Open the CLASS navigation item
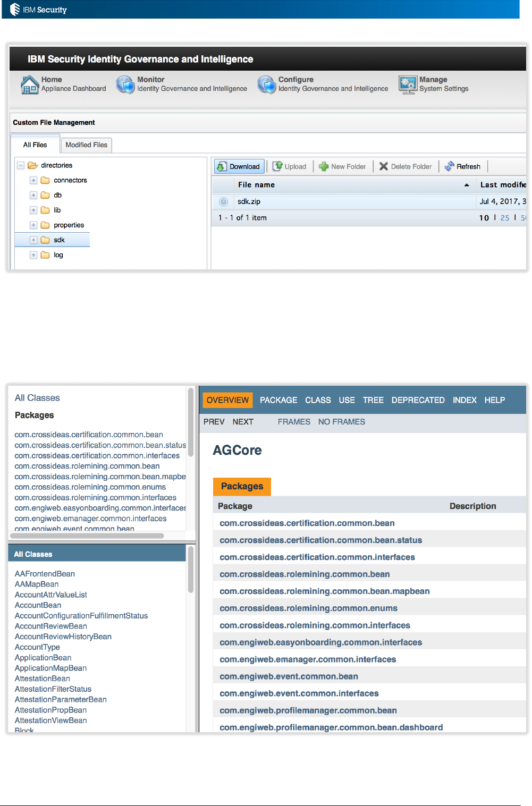This screenshot has height=806, width=532. tap(318, 400)
